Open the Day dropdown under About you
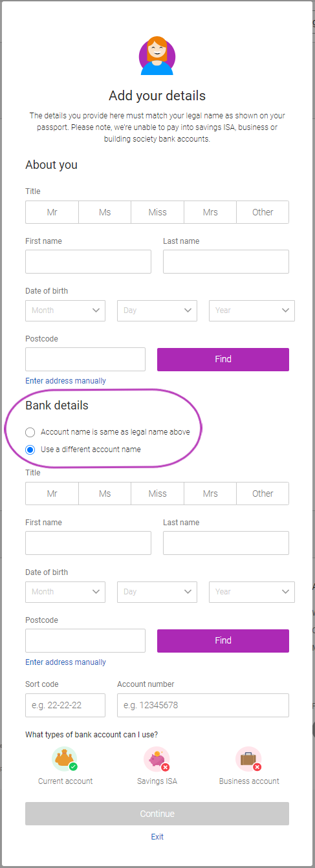 point(157,310)
